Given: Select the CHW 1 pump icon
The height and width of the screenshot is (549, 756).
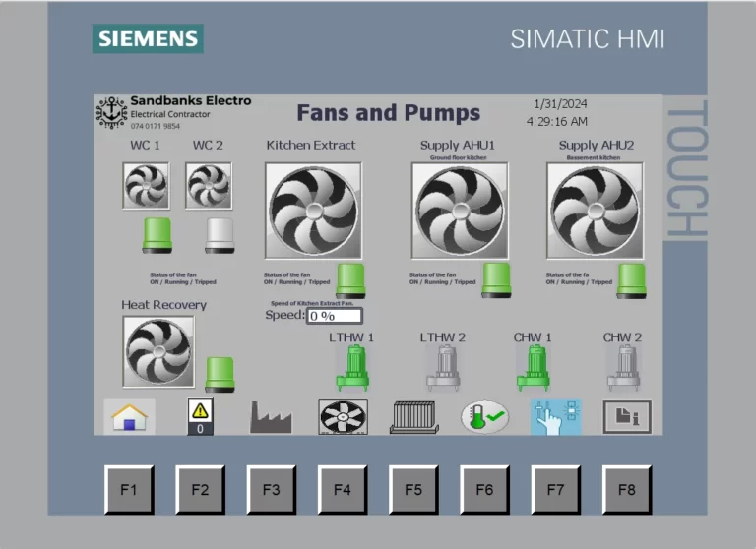Looking at the screenshot, I should tap(534, 368).
